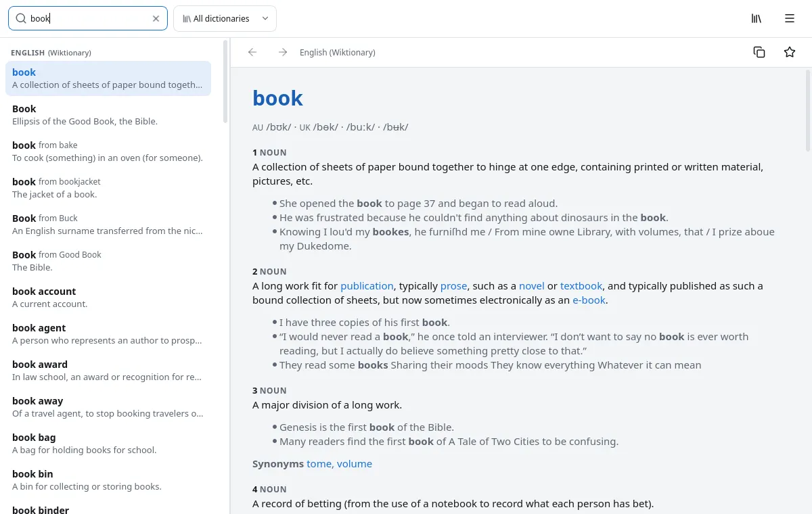The width and height of the screenshot is (812, 514).
Task: Go forward with the right arrow
Action: click(x=283, y=52)
